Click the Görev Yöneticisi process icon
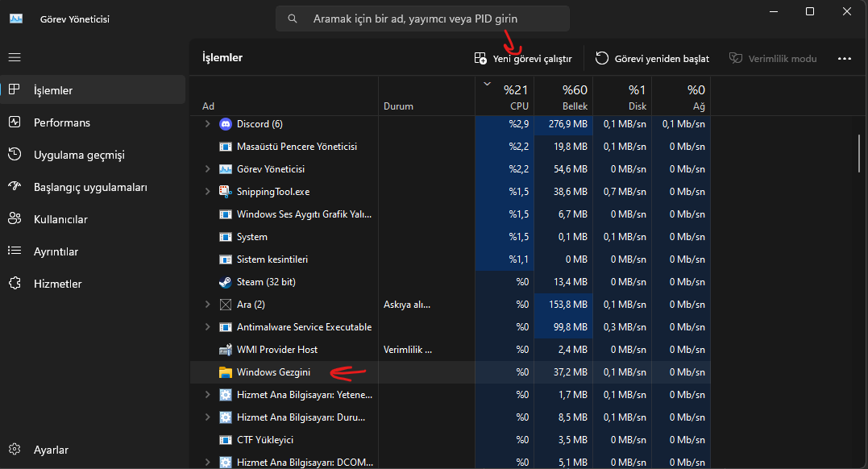Image resolution: width=868 pixels, height=469 pixels. [x=226, y=169]
